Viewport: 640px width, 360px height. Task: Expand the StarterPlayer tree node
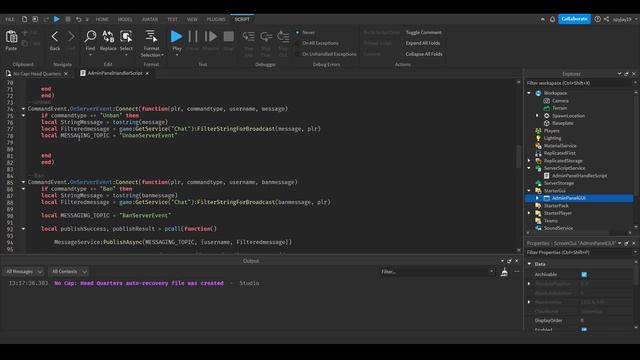[529, 213]
